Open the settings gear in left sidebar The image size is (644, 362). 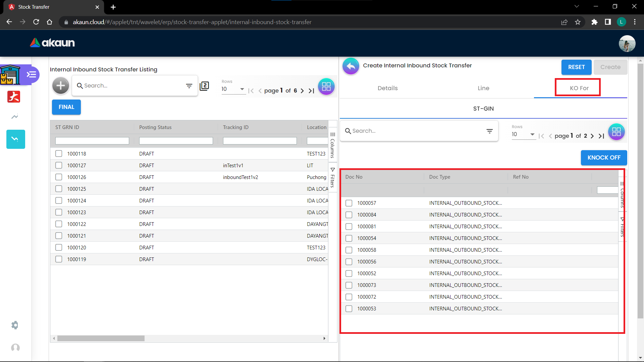pos(15,325)
